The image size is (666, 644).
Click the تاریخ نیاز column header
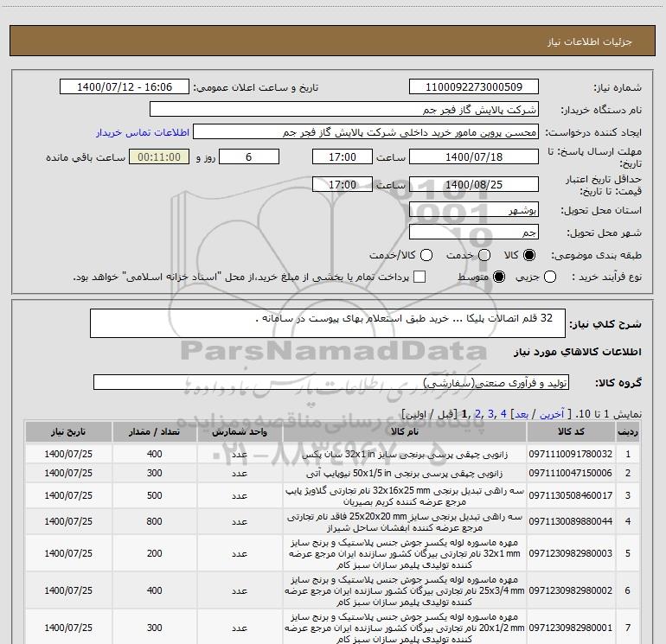click(68, 431)
